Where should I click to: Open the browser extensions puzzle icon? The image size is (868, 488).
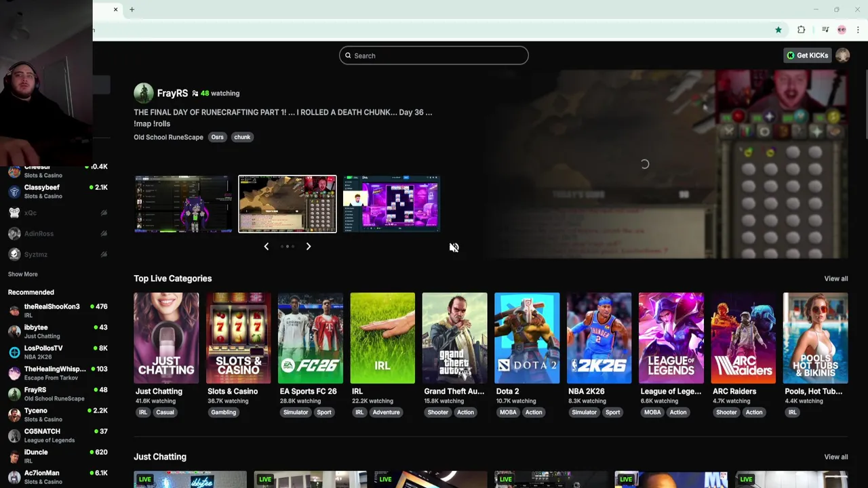(x=802, y=30)
